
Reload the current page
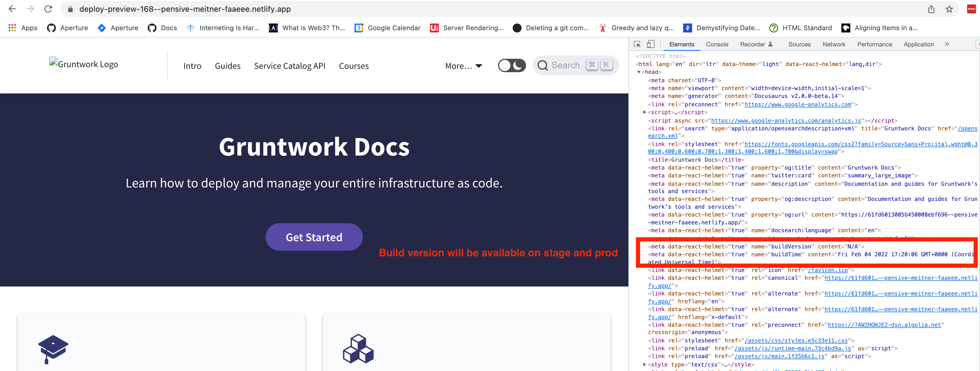[48, 9]
